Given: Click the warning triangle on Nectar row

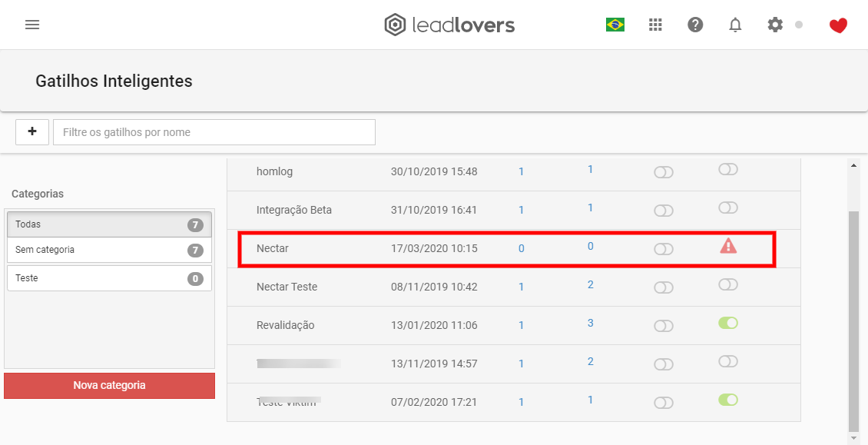Looking at the screenshot, I should [x=728, y=245].
